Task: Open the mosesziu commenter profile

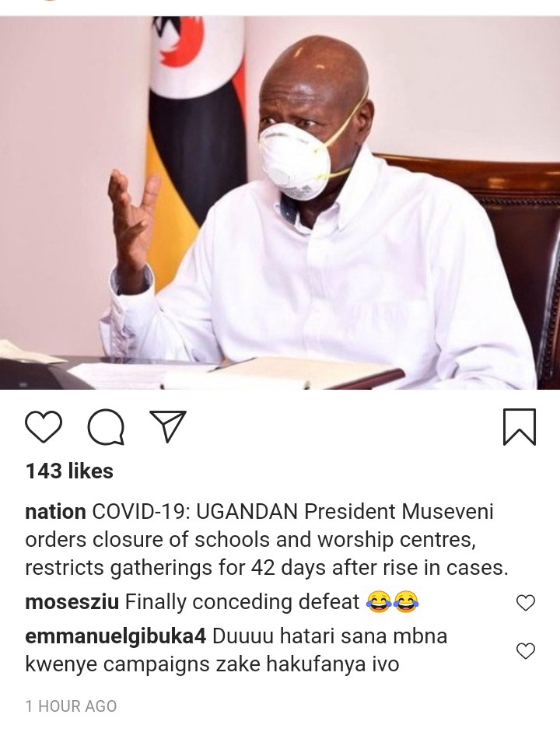Action: click(x=72, y=602)
